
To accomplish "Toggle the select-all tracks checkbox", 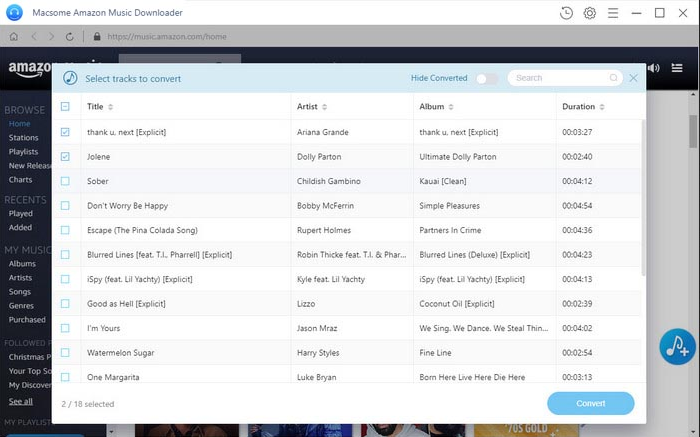I will [65, 106].
